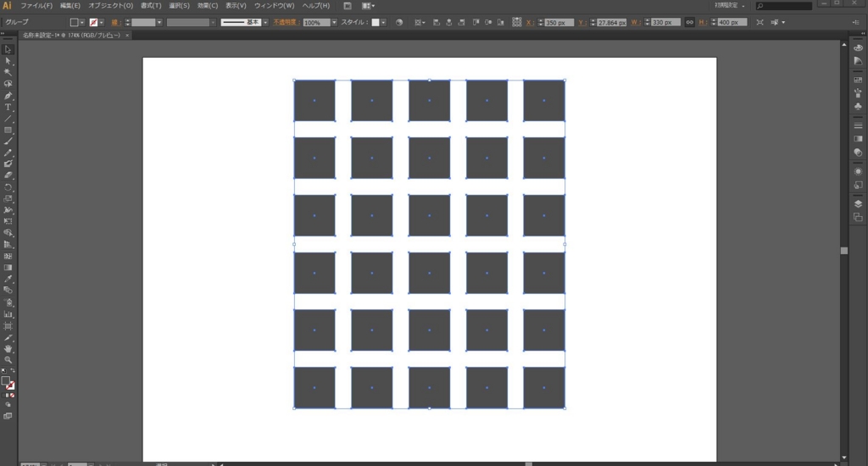Click the X coordinate label link

530,23
